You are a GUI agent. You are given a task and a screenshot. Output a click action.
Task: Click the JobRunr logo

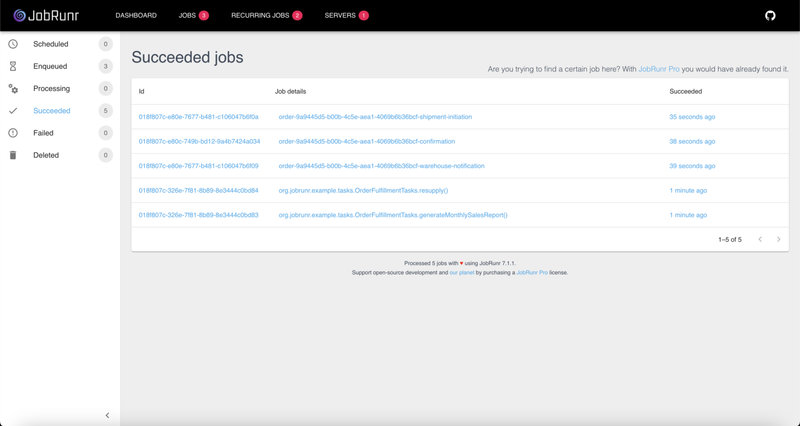point(46,15)
